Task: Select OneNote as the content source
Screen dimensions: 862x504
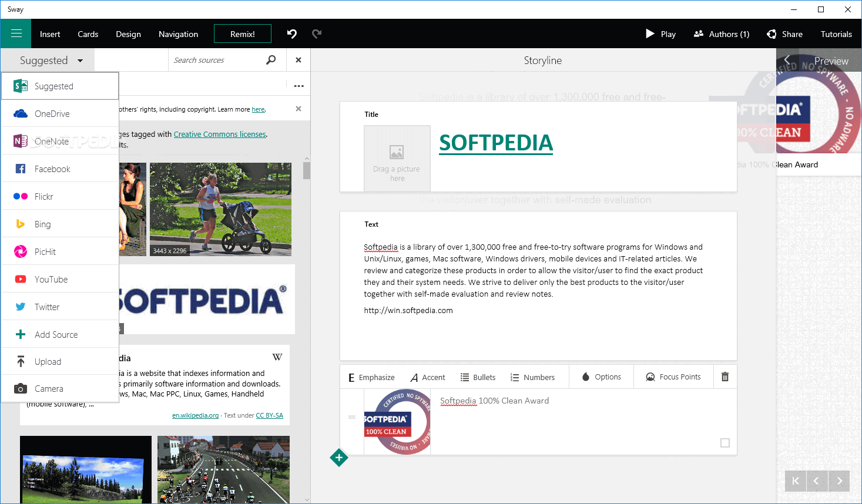Action: (60, 141)
